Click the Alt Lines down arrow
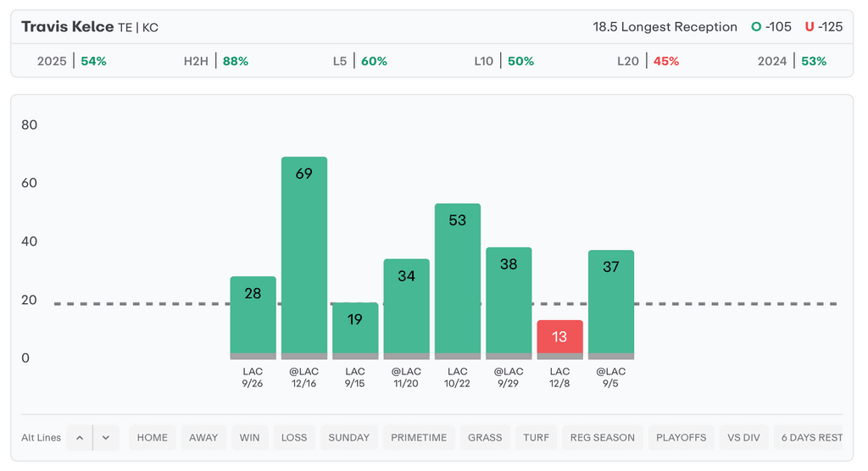 click(x=106, y=438)
